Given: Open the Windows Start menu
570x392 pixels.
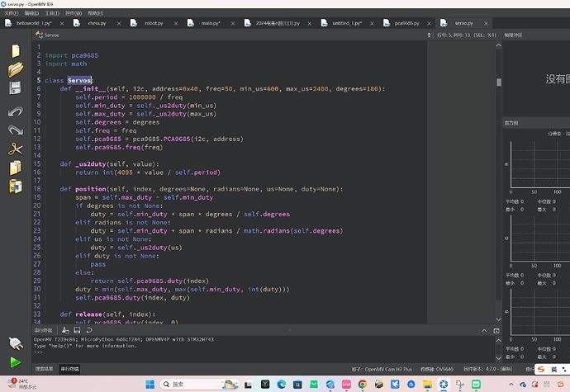Looking at the screenshot, I should [x=150, y=384].
